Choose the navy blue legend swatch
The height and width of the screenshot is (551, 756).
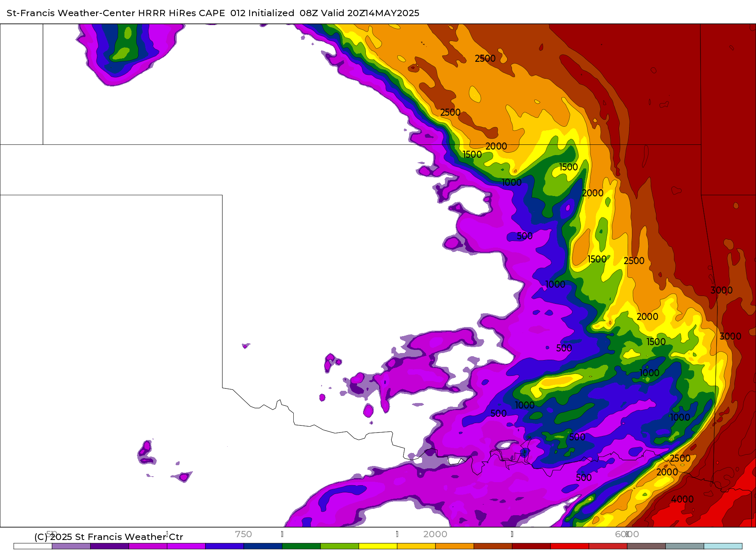263,546
